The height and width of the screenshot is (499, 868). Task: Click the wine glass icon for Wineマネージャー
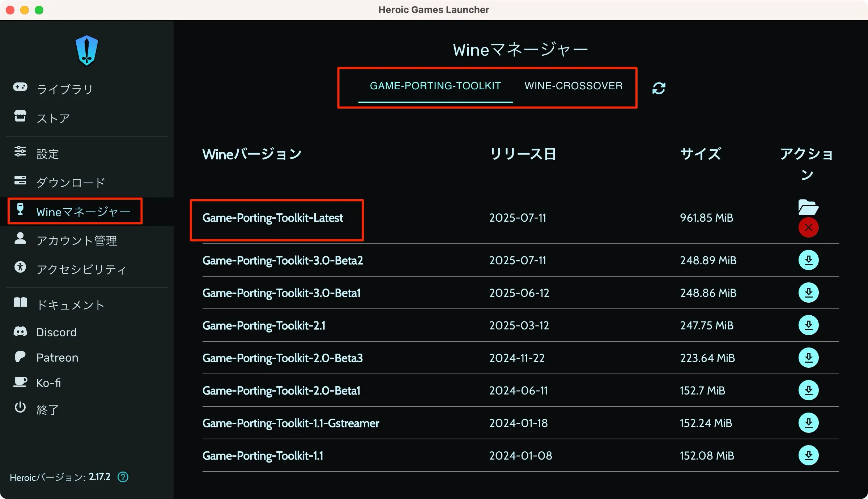point(20,209)
